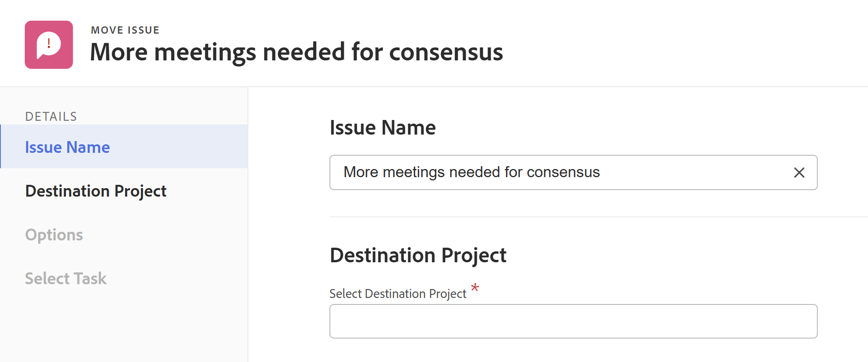Click inside the Issue Name text field
Screen dimensions: 868x362
click(560, 173)
